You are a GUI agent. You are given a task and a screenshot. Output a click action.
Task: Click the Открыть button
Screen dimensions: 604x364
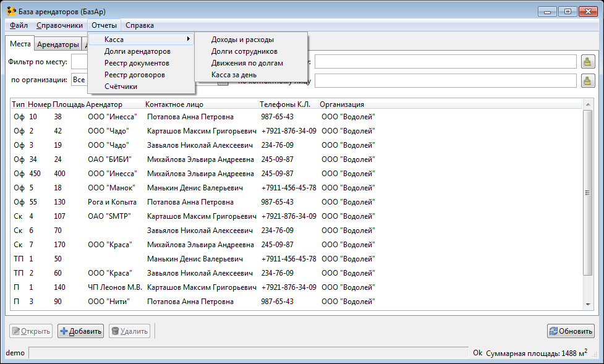[x=31, y=331]
